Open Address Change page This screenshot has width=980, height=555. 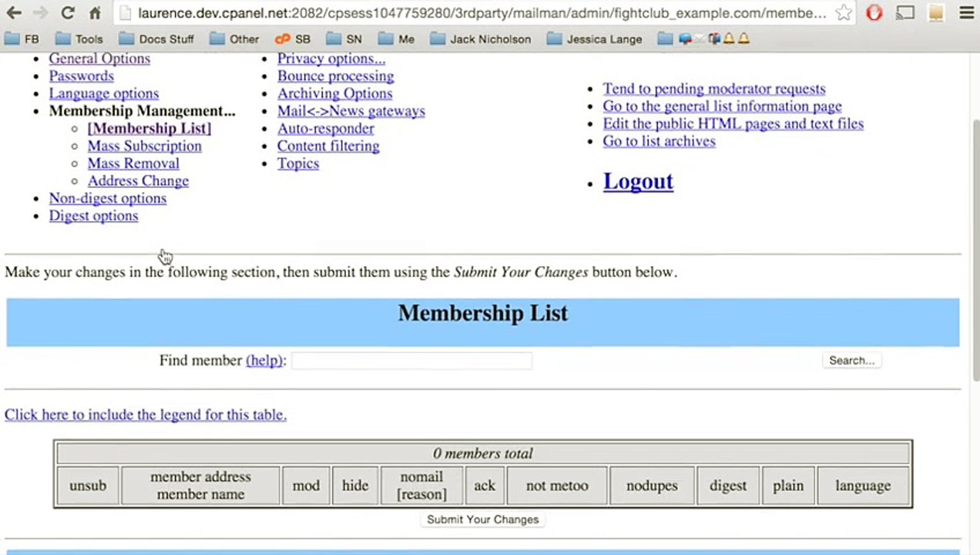coord(138,181)
